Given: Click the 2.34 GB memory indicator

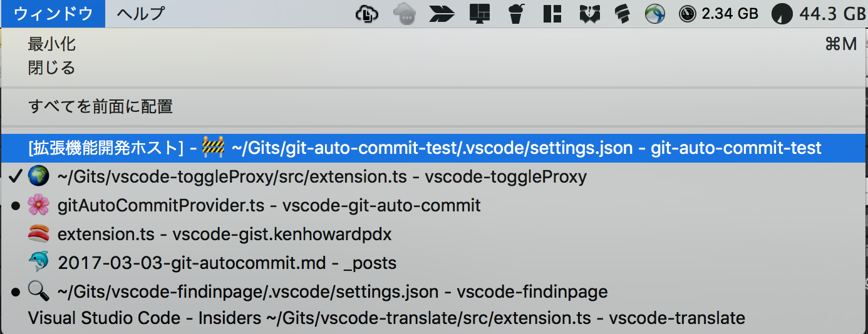Looking at the screenshot, I should 719,13.
